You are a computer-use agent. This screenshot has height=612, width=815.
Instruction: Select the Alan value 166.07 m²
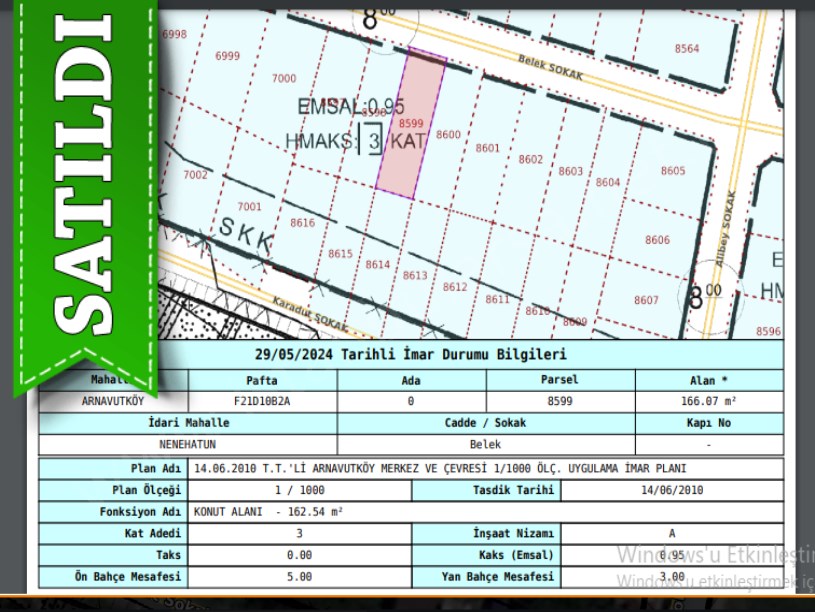708,401
